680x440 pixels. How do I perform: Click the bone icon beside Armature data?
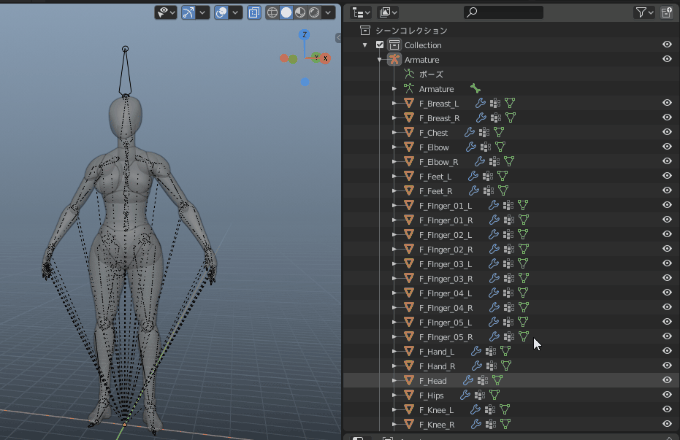475,88
